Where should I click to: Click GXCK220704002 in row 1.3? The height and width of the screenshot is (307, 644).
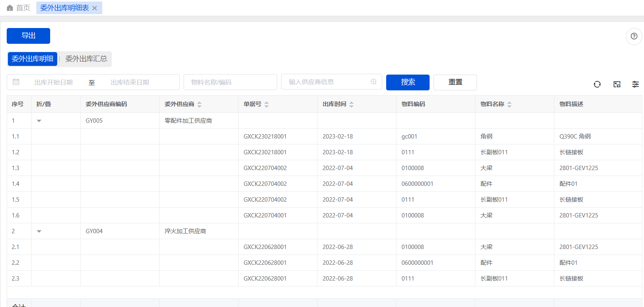tap(265, 168)
